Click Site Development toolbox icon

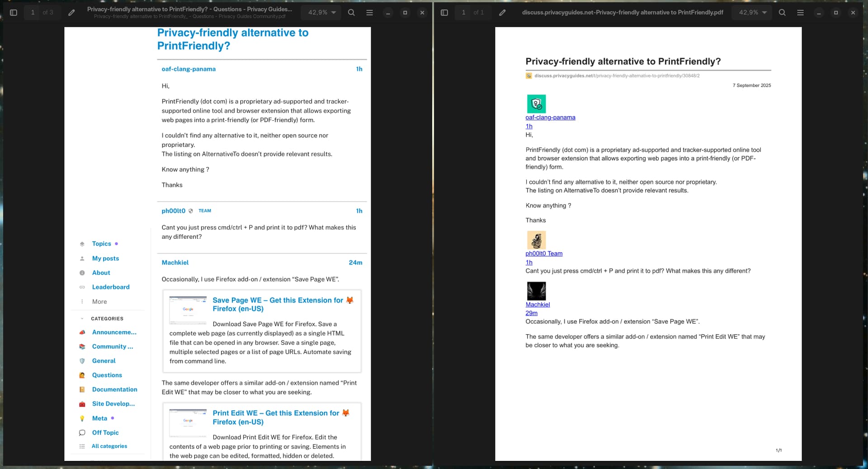pyautogui.click(x=82, y=404)
